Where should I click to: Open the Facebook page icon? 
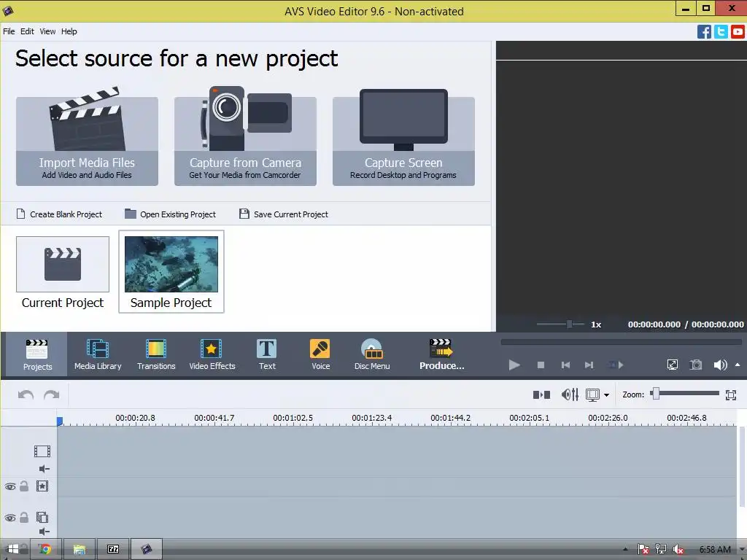point(704,32)
